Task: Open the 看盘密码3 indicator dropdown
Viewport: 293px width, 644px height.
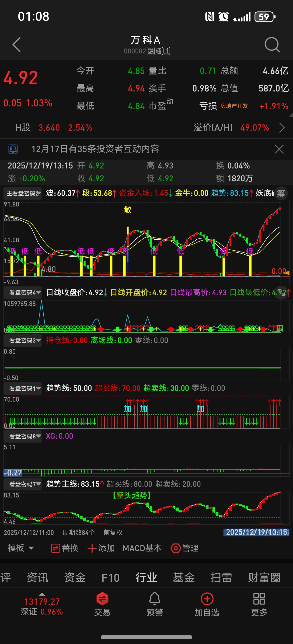Action: tap(23, 340)
